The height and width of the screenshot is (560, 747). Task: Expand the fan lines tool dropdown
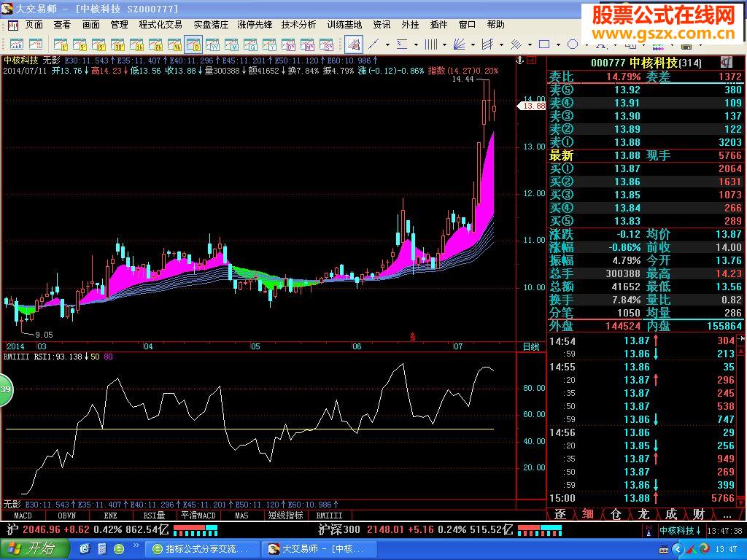(473, 44)
